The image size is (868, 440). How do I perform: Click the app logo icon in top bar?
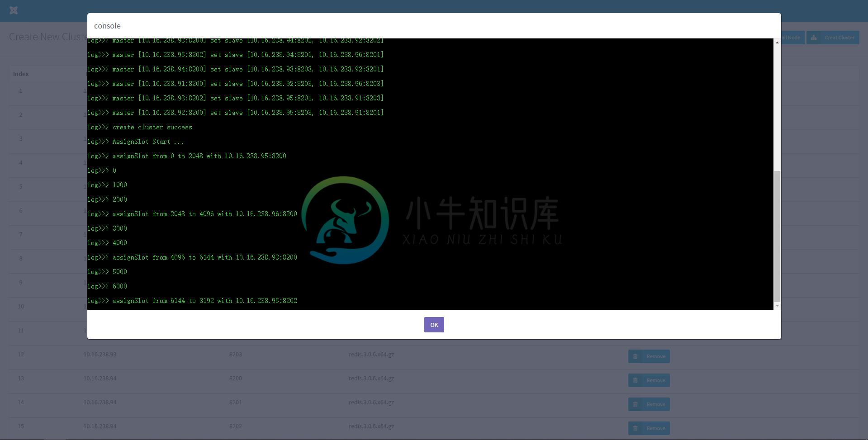[14, 10]
